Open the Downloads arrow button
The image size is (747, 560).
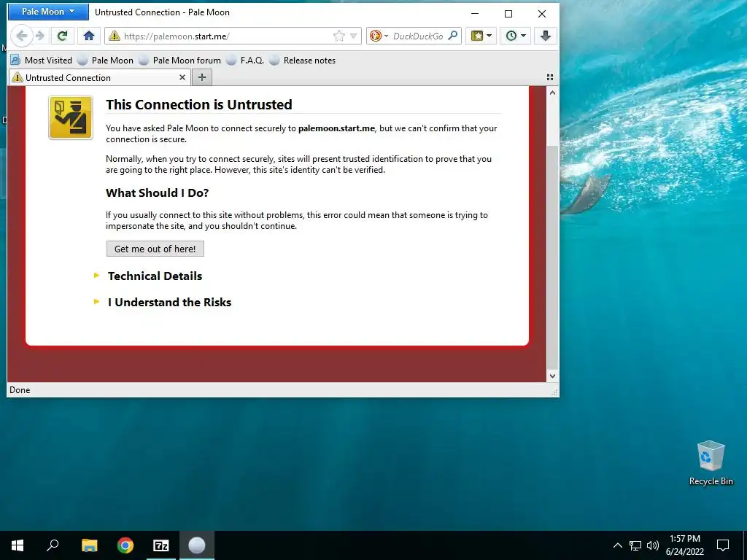point(546,36)
